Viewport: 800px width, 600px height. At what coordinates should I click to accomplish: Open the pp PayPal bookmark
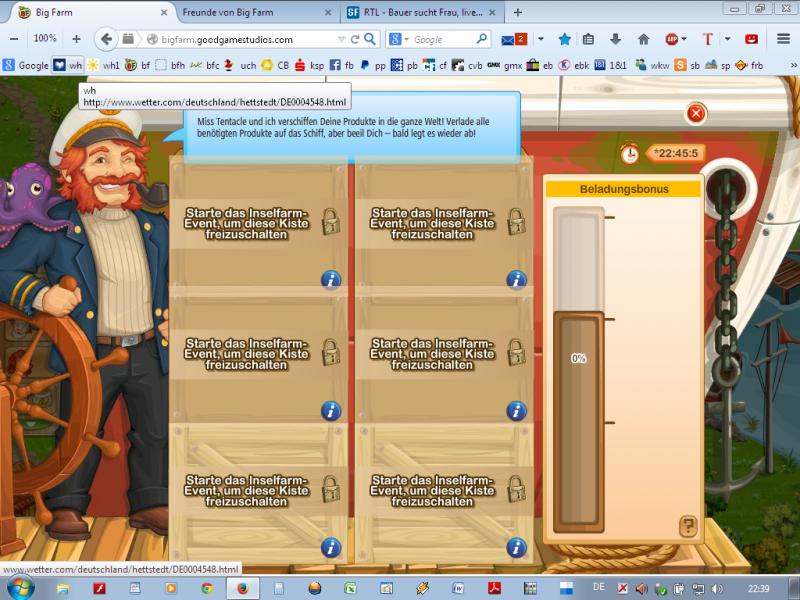[x=373, y=65]
